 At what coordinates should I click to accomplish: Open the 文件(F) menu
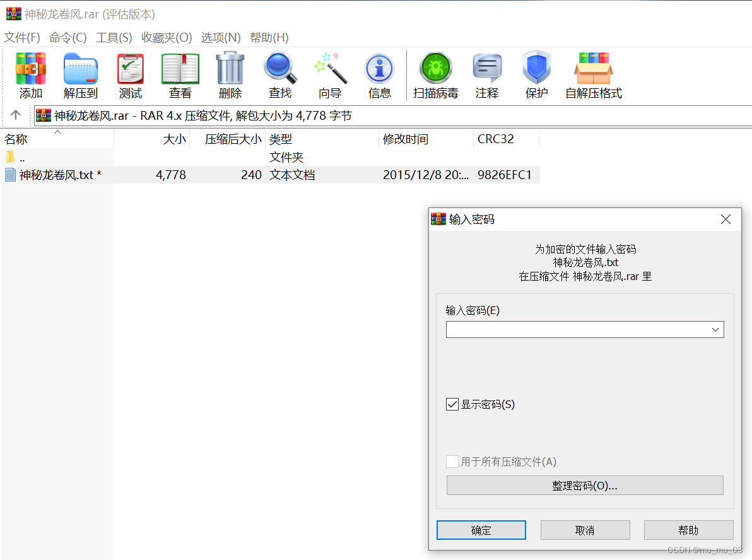tap(21, 38)
